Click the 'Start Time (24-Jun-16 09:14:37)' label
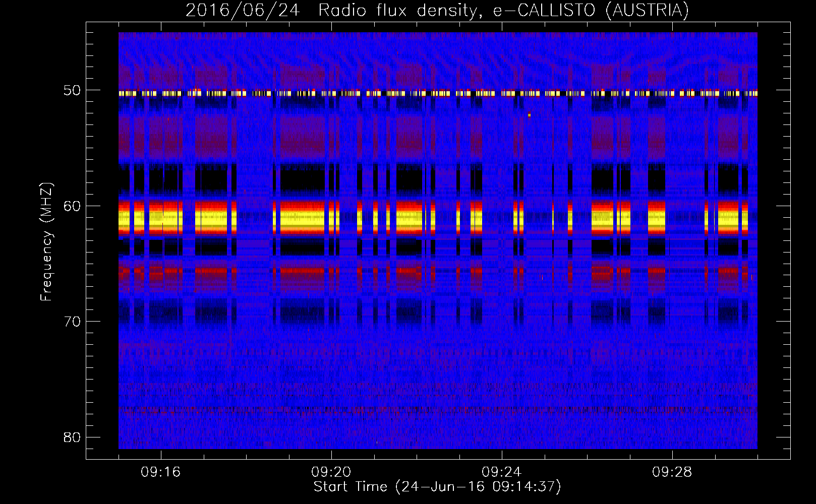 pyautogui.click(x=437, y=487)
